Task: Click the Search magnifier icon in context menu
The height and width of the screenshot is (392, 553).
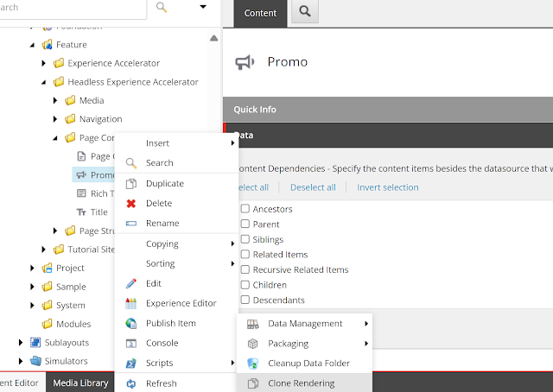Action: 131,163
